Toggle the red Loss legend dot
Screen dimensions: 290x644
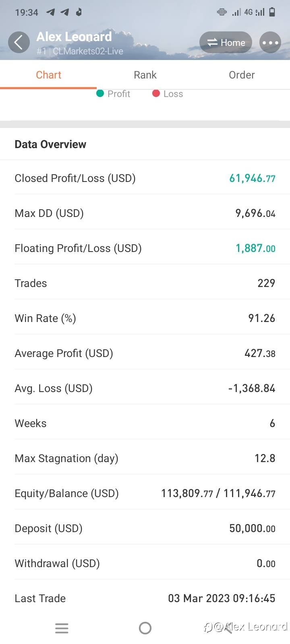pyautogui.click(x=156, y=94)
